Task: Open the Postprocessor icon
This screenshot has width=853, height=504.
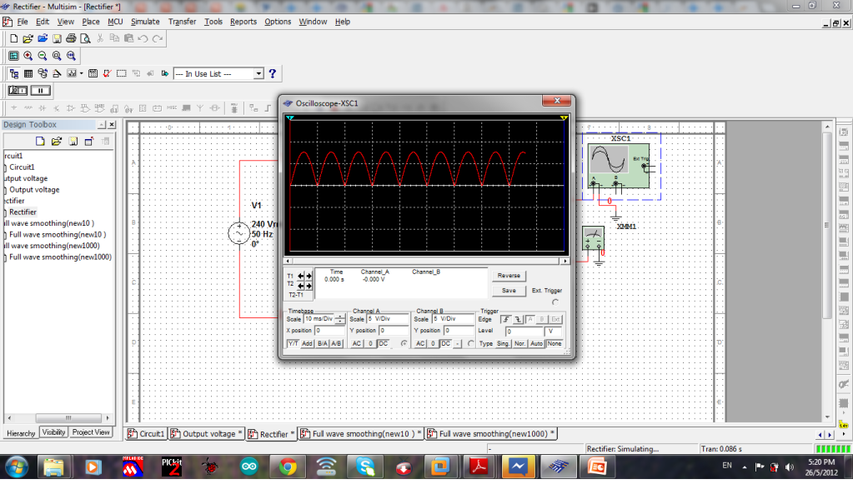Action: (x=93, y=73)
